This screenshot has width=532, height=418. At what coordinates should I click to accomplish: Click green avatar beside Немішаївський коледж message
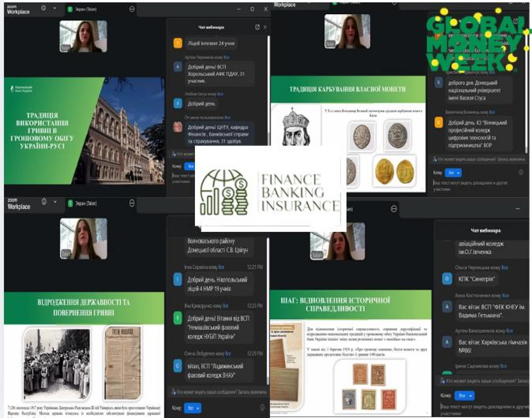click(178, 319)
